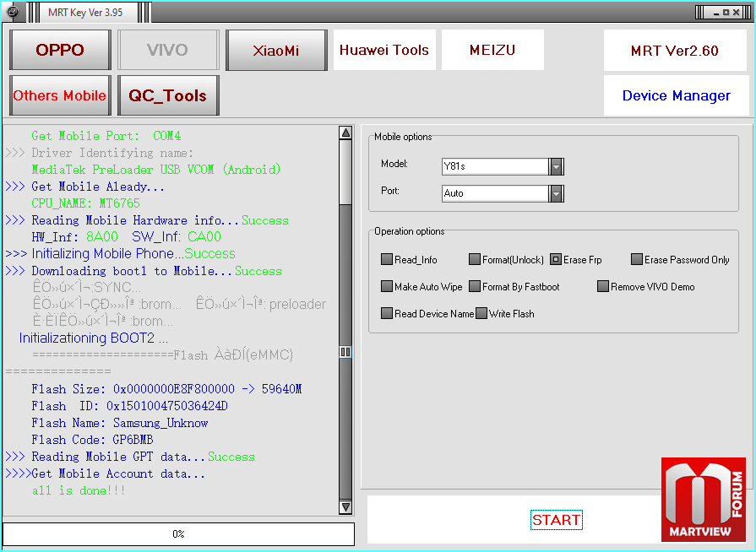Click log line 'Initializing Mobile Phone...Success'
The image size is (756, 552).
coord(121,254)
